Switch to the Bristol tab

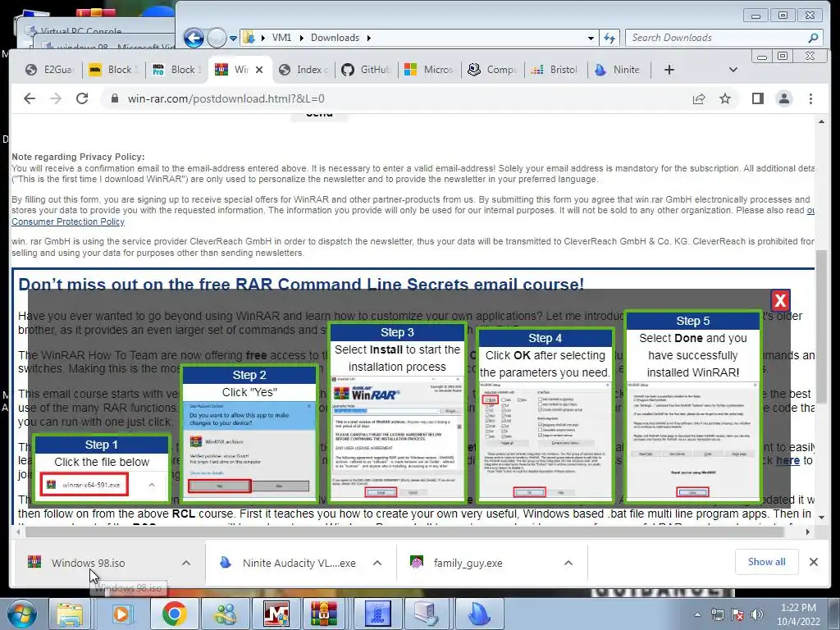coord(555,70)
